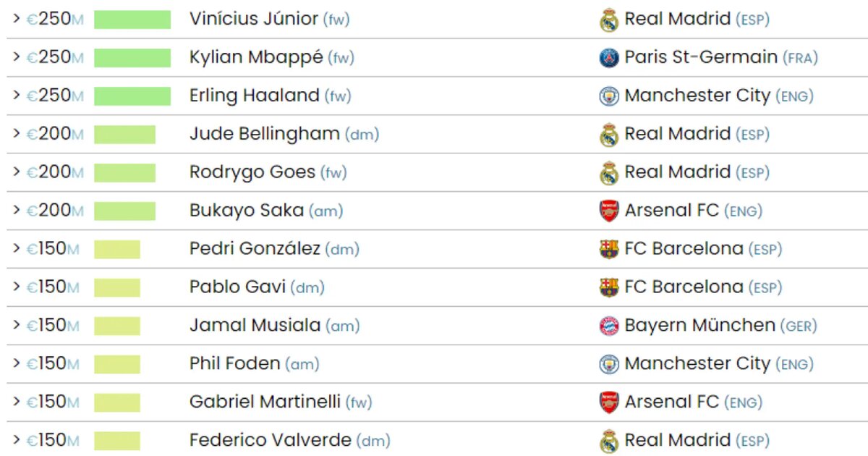Screen dimensions: 868x456
Task: Expand the Jamal Musiala row chevron
Action: pyautogui.click(x=16, y=325)
